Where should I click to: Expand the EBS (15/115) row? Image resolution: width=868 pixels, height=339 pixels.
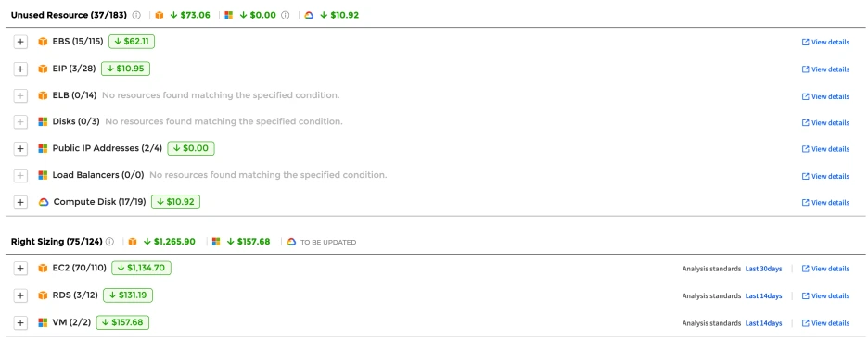point(20,42)
